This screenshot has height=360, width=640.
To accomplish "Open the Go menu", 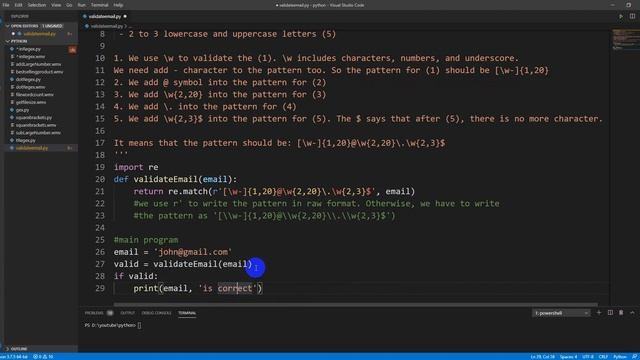I will click(x=69, y=5).
